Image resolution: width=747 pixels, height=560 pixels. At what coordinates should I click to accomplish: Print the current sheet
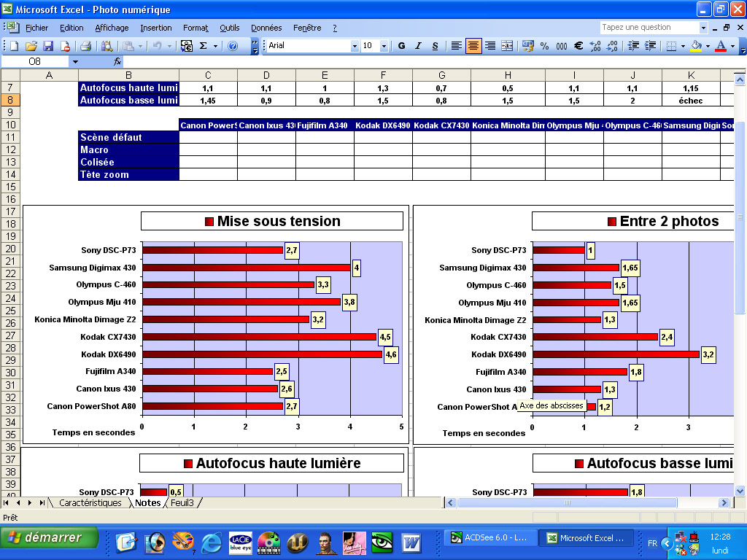(x=86, y=46)
